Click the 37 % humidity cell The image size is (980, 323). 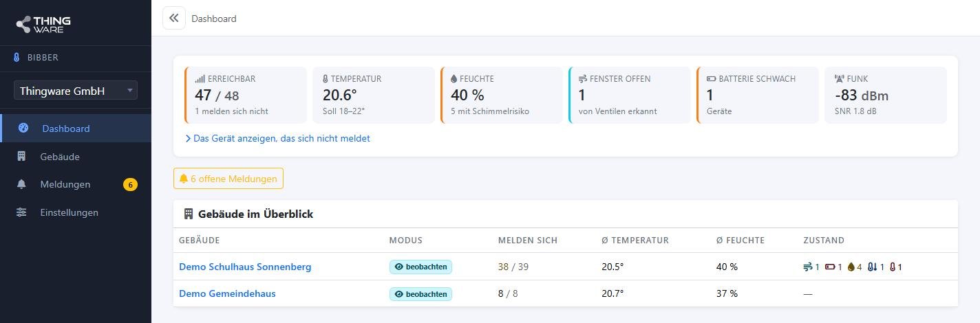click(x=727, y=293)
